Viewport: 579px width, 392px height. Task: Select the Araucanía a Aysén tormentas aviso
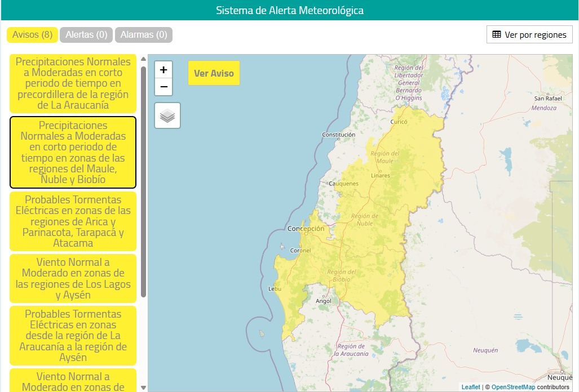click(x=72, y=336)
